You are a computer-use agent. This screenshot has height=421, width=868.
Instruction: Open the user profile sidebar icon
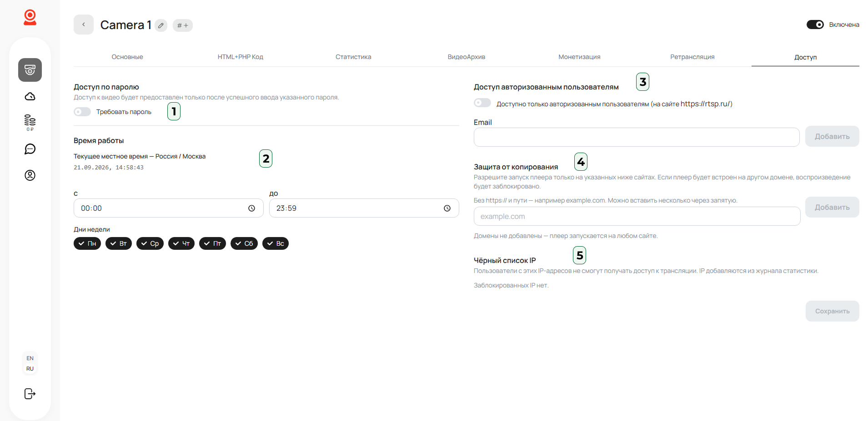pyautogui.click(x=30, y=175)
